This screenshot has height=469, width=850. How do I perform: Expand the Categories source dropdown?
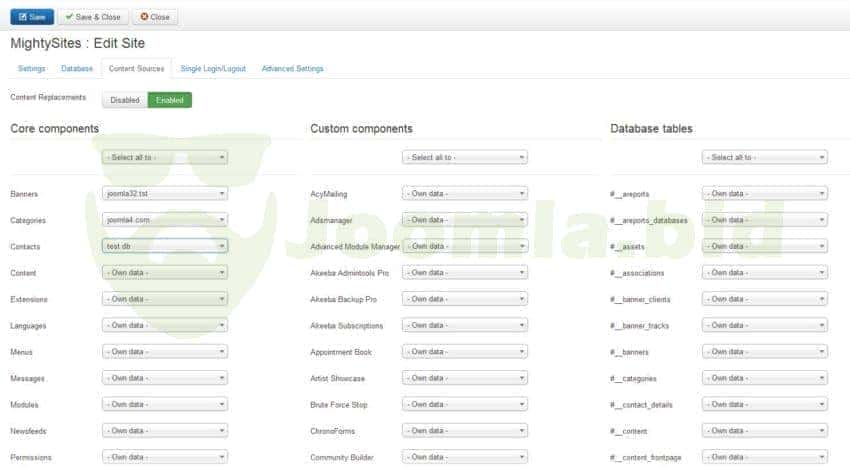(x=165, y=220)
